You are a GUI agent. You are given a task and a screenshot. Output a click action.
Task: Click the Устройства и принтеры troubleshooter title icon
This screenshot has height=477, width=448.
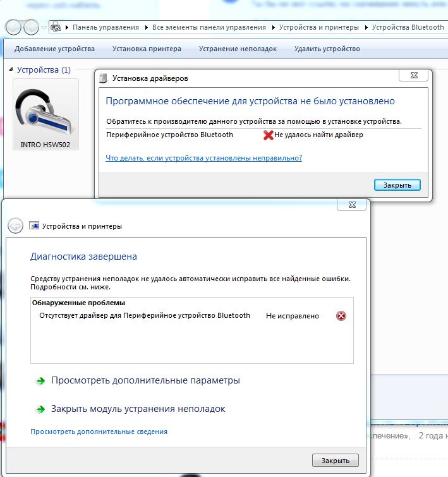pyautogui.click(x=34, y=226)
